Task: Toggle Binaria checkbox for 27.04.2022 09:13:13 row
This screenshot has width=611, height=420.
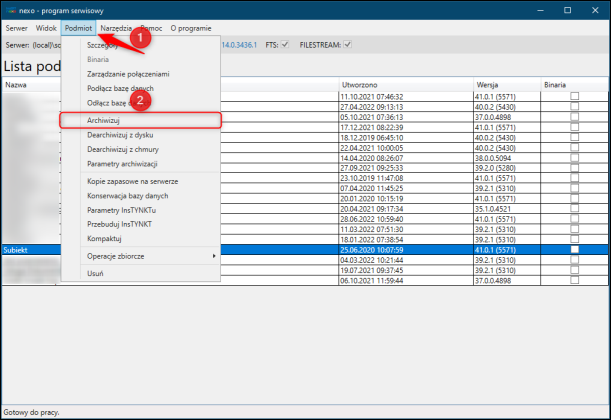Action: (x=574, y=106)
